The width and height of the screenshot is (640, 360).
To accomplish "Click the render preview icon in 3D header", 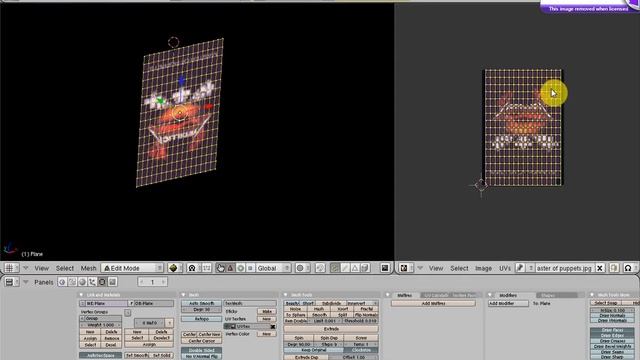I will 385,268.
